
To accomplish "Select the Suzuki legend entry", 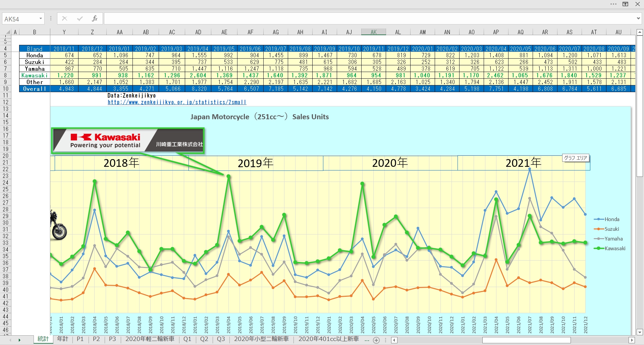I will coord(607,229).
